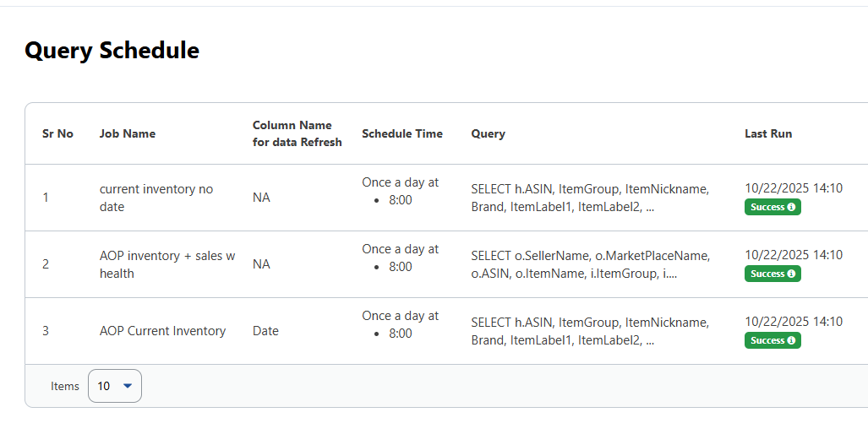
Task: Click the Last Run column header
Action: (x=768, y=133)
